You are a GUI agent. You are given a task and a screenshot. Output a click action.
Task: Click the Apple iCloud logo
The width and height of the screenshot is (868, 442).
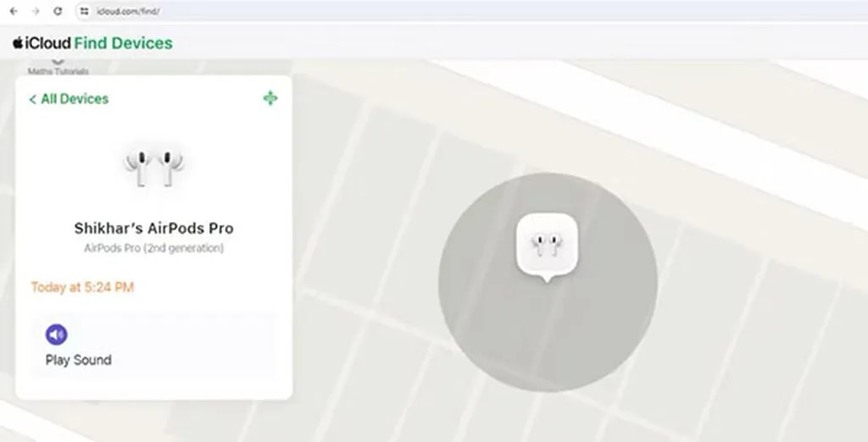coord(42,43)
